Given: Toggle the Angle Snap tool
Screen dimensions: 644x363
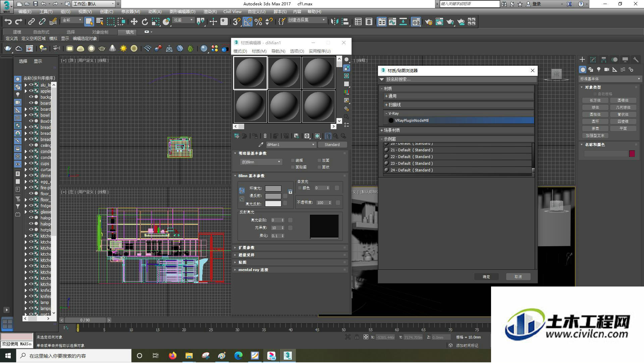Looking at the screenshot, I should pos(247,22).
